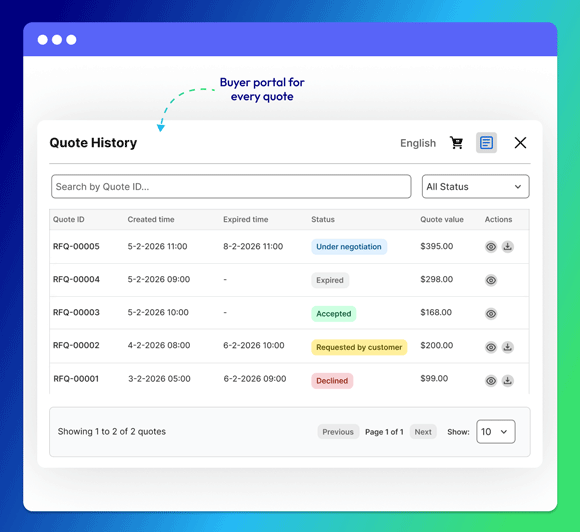Screen dimensions: 580x532
Task: Focus the Search by Quote ID field
Action: [x=231, y=186]
